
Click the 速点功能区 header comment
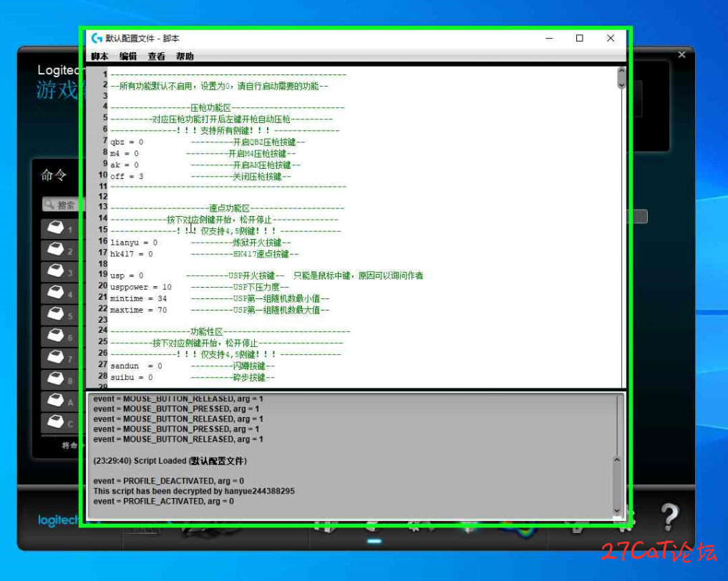click(x=229, y=208)
